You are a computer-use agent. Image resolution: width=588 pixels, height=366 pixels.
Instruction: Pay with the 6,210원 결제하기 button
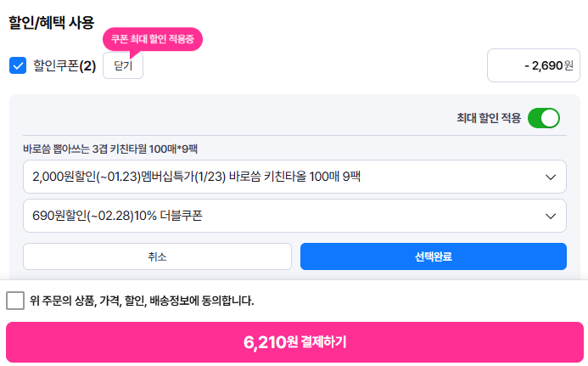click(x=294, y=342)
